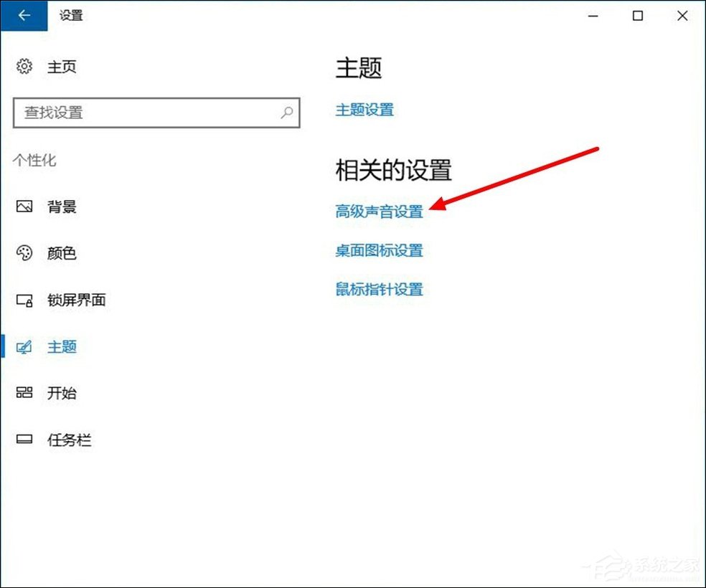The height and width of the screenshot is (588, 706).
Task: Maximize the Settings window
Action: tap(637, 15)
